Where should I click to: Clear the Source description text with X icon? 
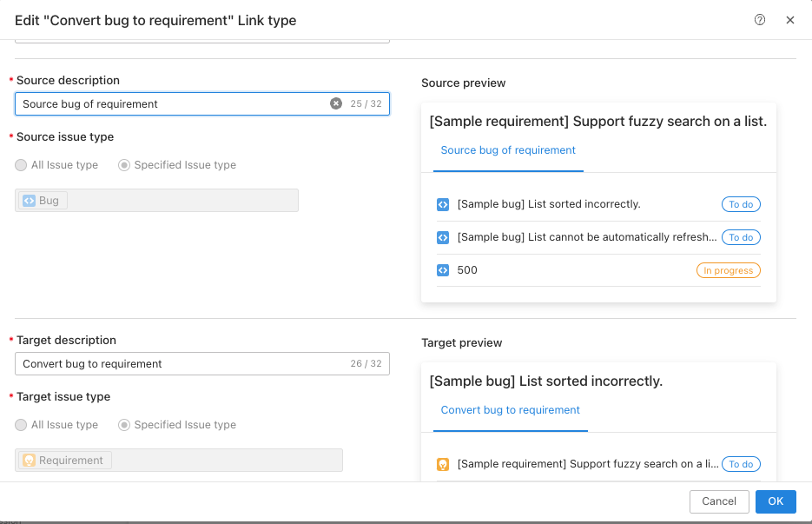tap(336, 103)
